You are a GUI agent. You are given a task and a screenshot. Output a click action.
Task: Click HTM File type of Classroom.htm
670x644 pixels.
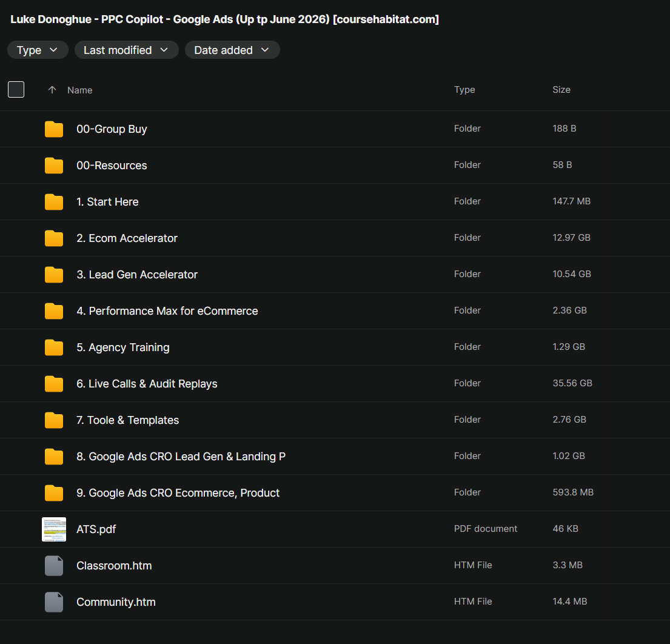point(473,565)
